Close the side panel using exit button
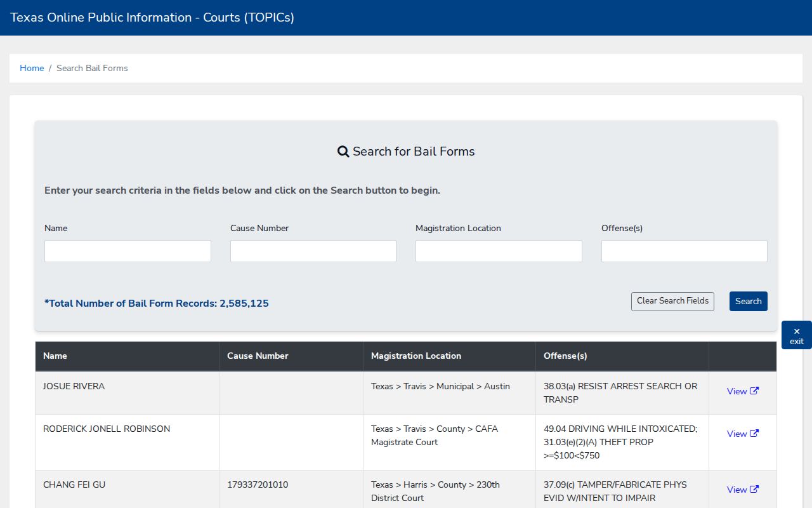The height and width of the screenshot is (508, 812). pos(797,336)
